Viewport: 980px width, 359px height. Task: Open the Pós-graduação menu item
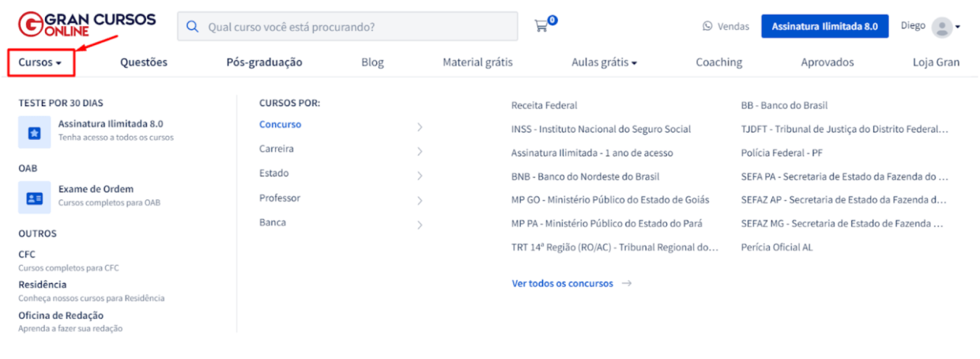[x=265, y=62]
